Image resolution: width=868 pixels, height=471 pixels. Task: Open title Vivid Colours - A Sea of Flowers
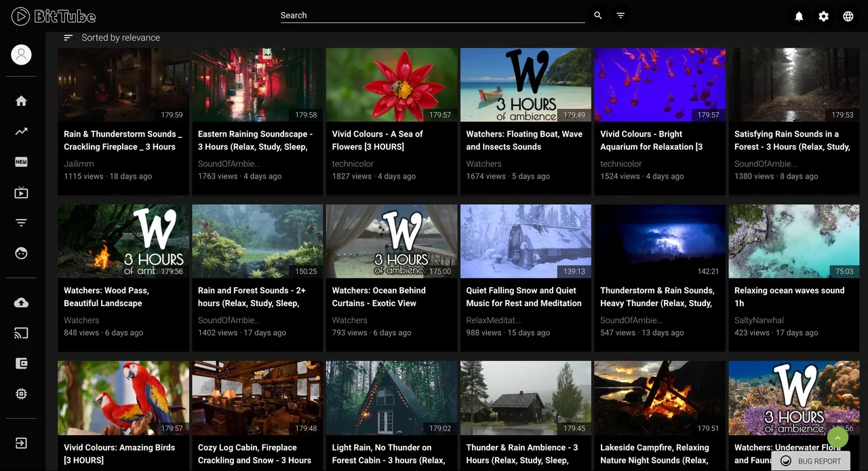point(377,140)
